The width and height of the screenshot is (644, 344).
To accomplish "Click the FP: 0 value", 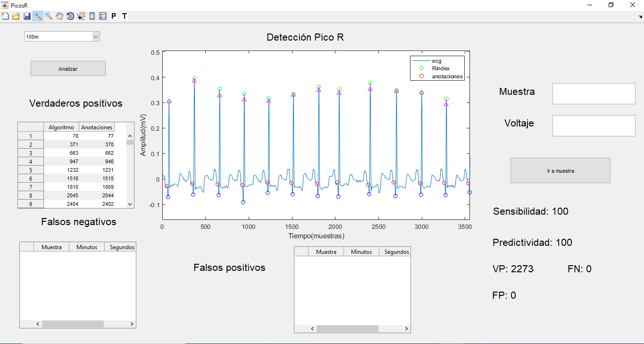I will pyautogui.click(x=504, y=295).
